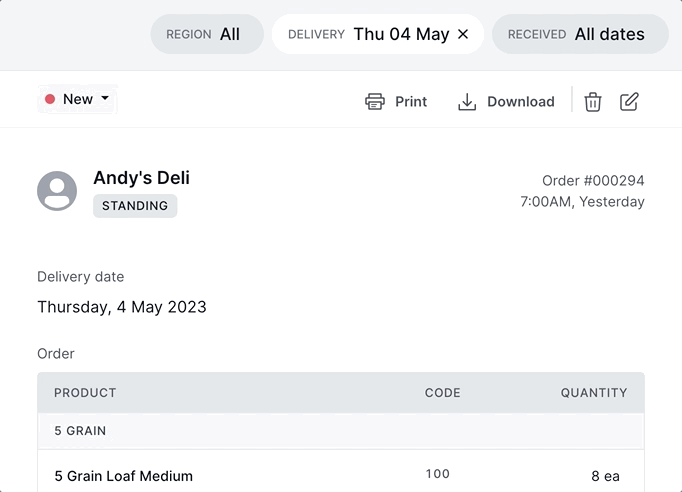The width and height of the screenshot is (682, 492).
Task: Sort by the PRODUCT column header
Action: pyautogui.click(x=85, y=393)
